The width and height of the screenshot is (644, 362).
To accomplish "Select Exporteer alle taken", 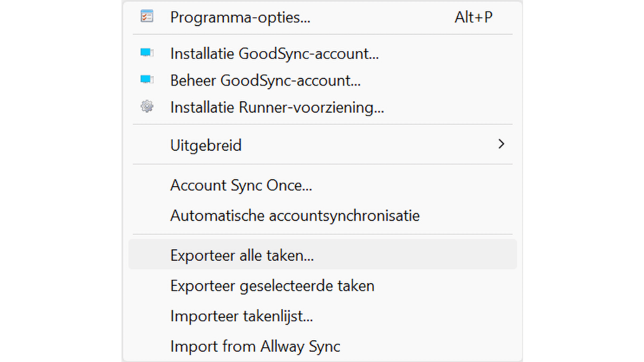I will coord(242,254).
